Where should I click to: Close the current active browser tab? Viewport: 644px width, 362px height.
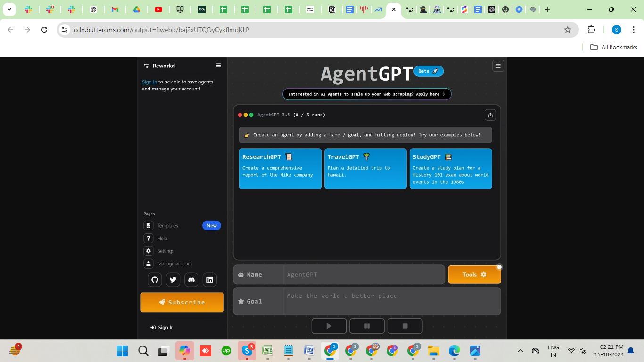tap(394, 9)
